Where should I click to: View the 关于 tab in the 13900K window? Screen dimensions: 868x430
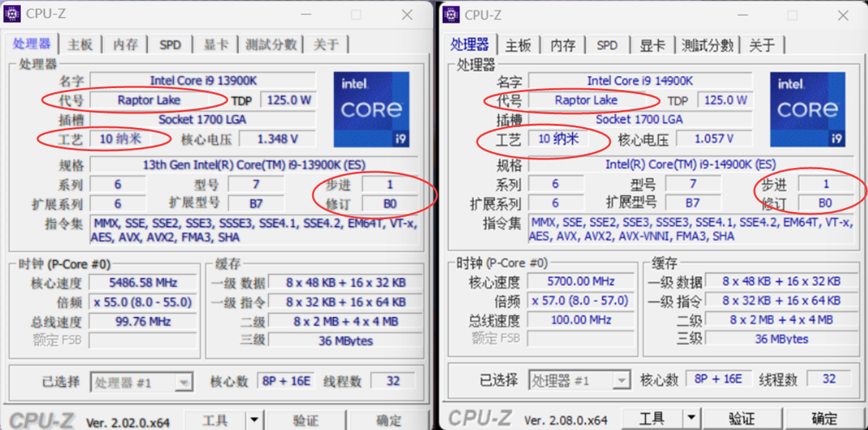327,44
